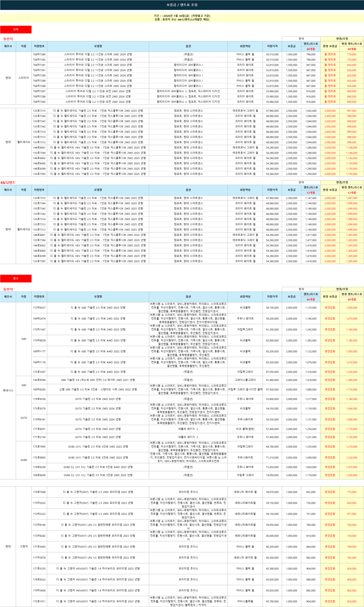Click the 그레이스풀그레이 exterior color cell

(x=245, y=380)
